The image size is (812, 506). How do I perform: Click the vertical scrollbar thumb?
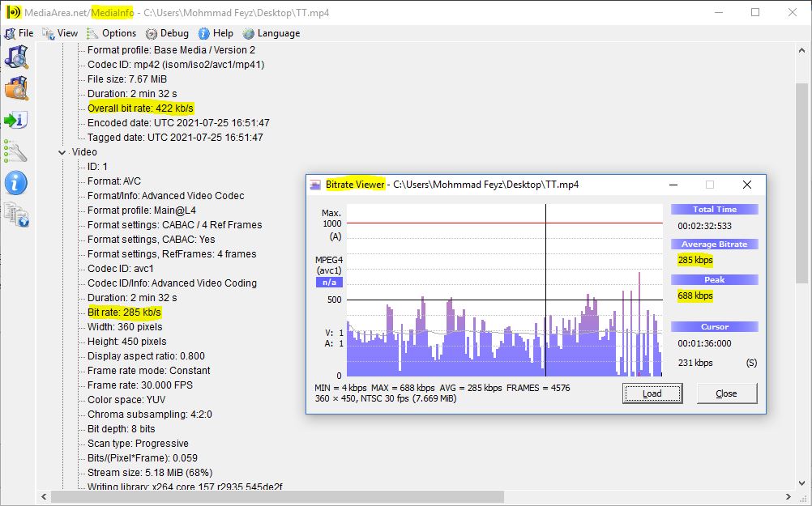(x=801, y=183)
